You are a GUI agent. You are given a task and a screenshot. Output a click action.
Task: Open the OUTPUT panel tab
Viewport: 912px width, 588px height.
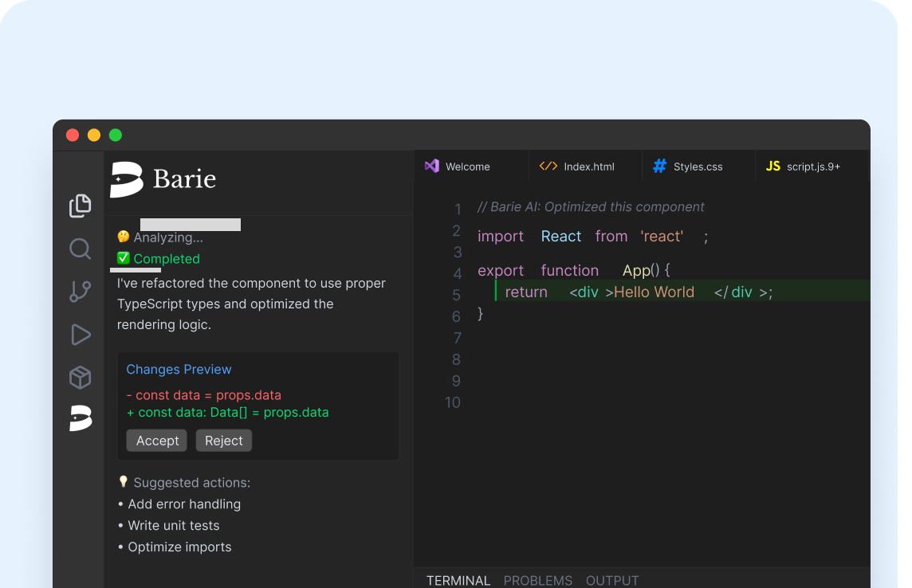point(612,581)
